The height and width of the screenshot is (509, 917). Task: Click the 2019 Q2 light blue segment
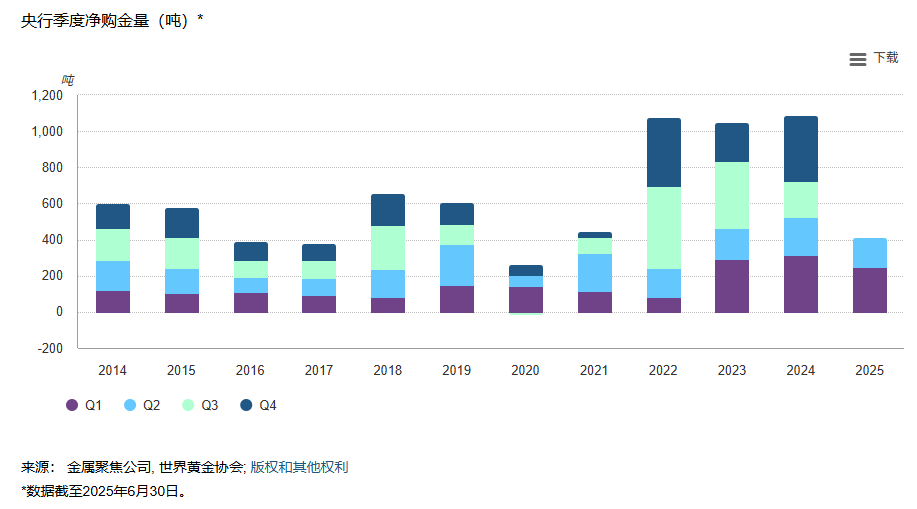pos(456,265)
